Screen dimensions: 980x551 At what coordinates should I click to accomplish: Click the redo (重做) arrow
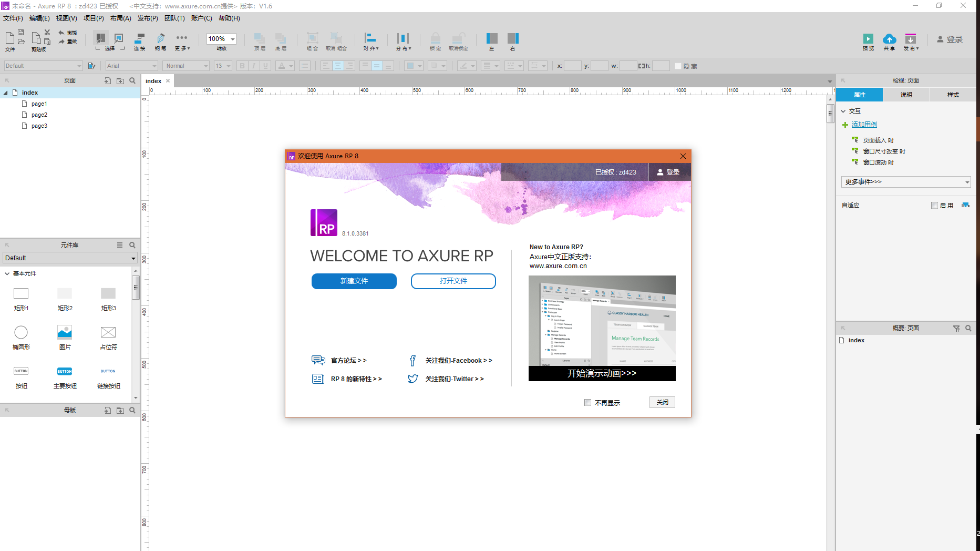[x=61, y=42]
